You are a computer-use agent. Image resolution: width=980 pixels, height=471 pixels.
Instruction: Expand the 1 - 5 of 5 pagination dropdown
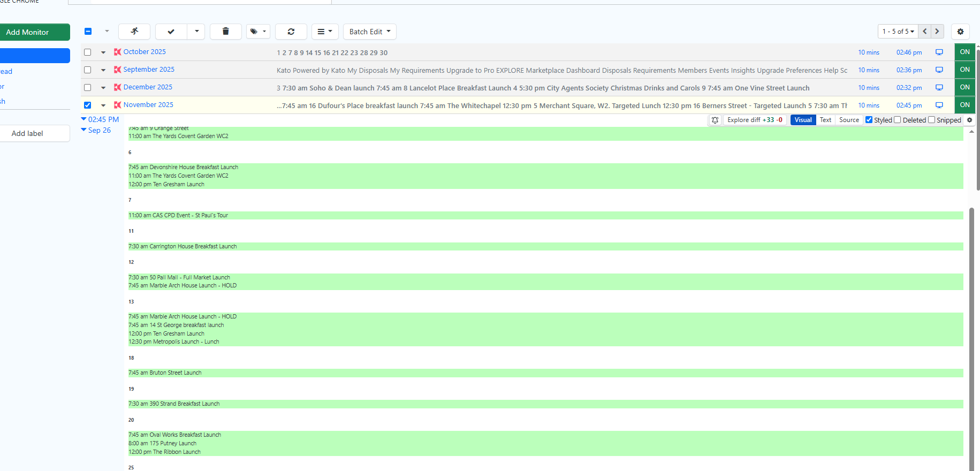[898, 32]
